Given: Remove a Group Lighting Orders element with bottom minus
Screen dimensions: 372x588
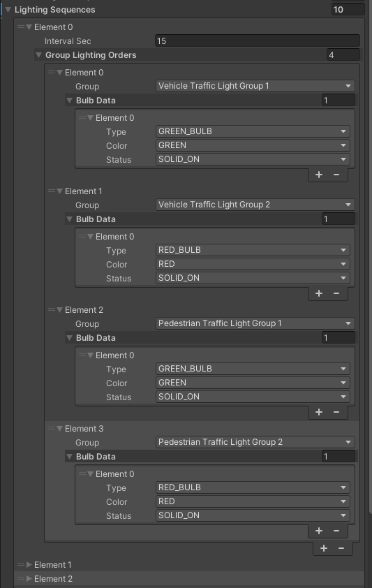Looking at the screenshot, I should [x=341, y=548].
